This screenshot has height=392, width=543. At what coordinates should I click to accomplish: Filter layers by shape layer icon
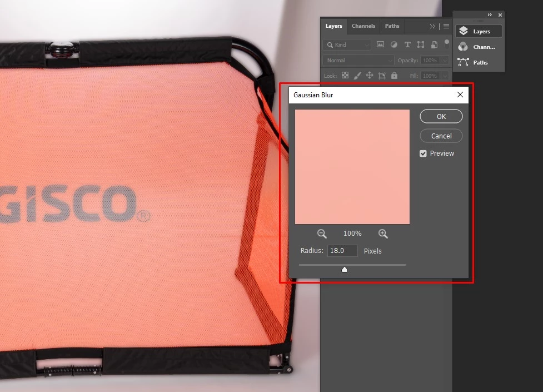[421, 44]
